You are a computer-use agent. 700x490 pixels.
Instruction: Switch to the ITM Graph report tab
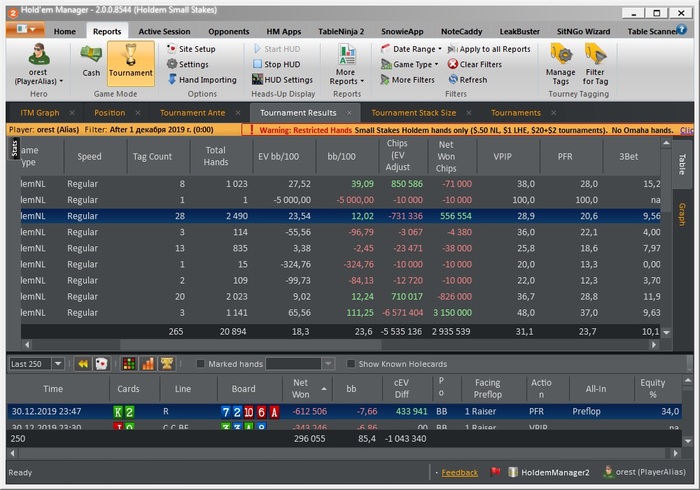coord(40,113)
